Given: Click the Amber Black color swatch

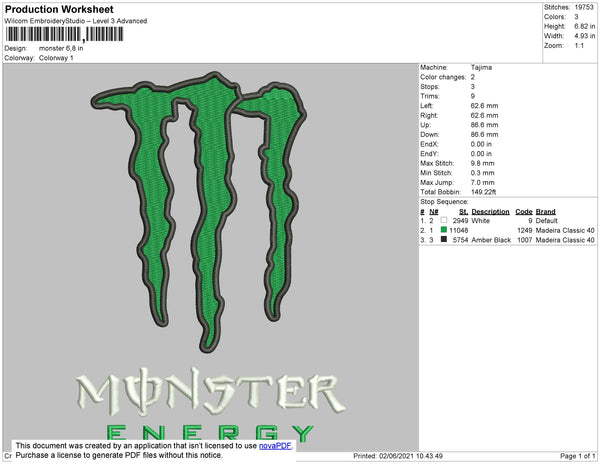Looking at the screenshot, I should click(444, 239).
